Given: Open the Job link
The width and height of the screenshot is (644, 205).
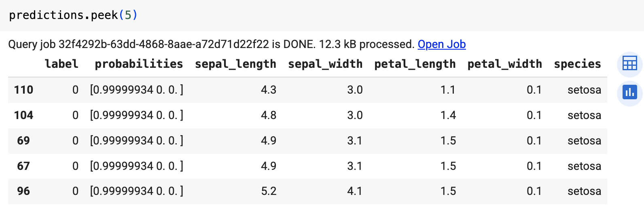Looking at the screenshot, I should (x=441, y=44).
